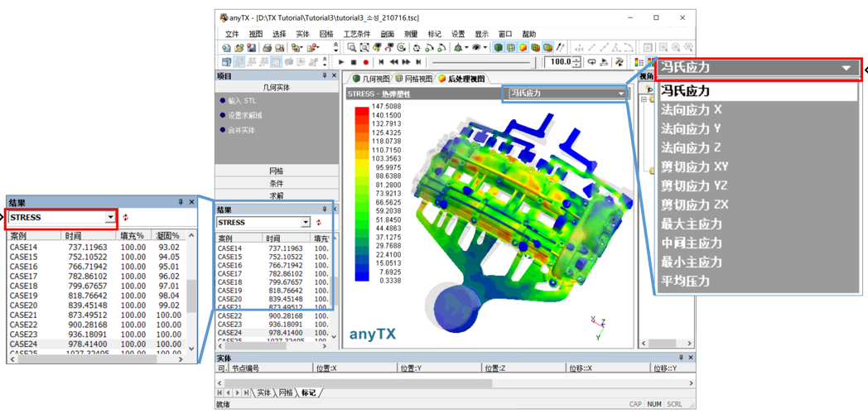Select 输入 STL step
The width and height of the screenshot is (868, 419).
(238, 101)
